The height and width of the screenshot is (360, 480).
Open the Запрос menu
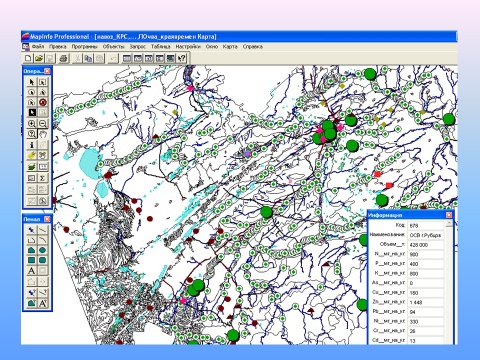[x=138, y=47]
